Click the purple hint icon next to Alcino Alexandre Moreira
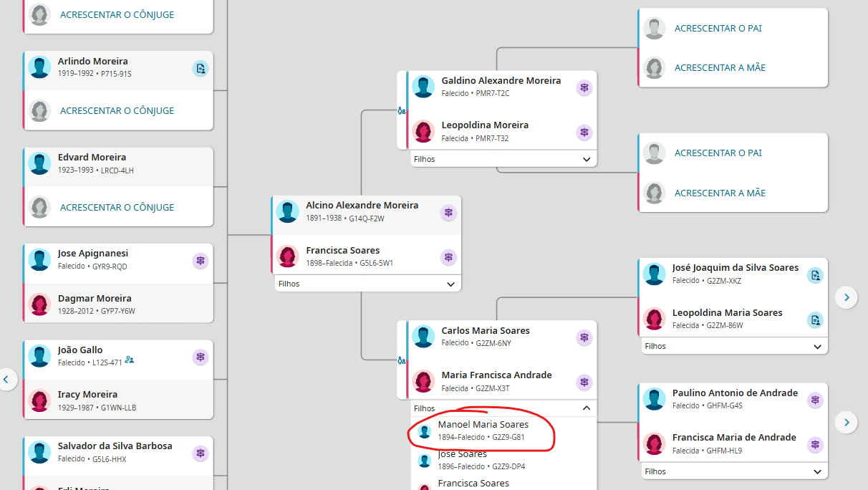The image size is (868, 490). tap(448, 213)
